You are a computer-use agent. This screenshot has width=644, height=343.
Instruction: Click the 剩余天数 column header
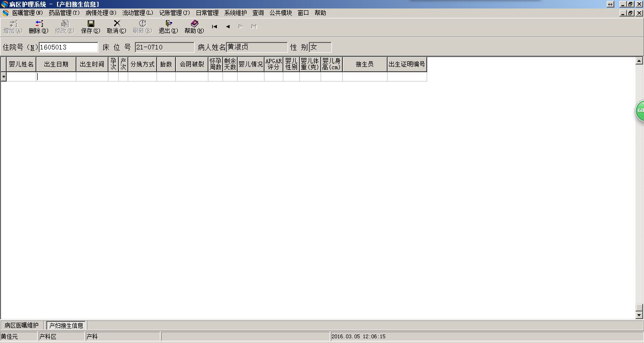[230, 65]
